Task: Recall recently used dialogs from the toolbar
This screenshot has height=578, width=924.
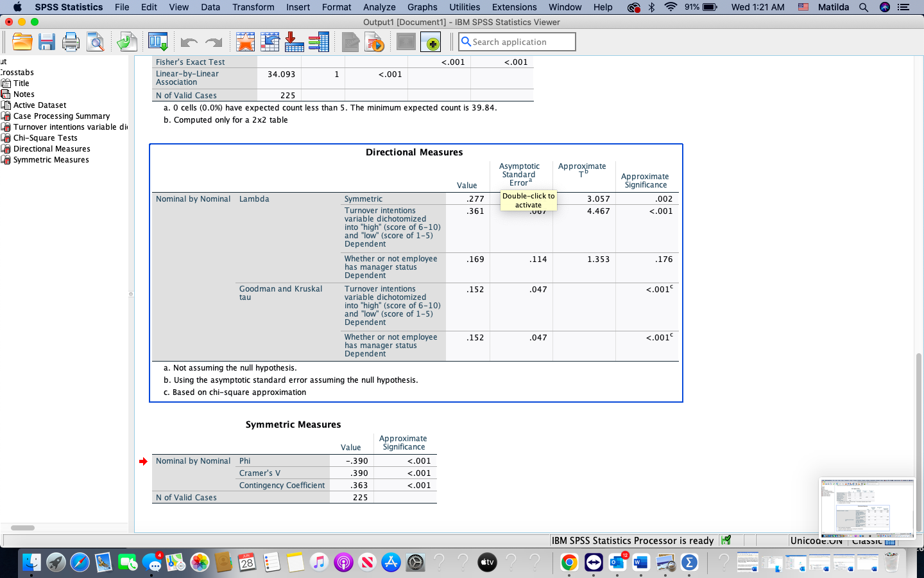Action: (x=158, y=41)
